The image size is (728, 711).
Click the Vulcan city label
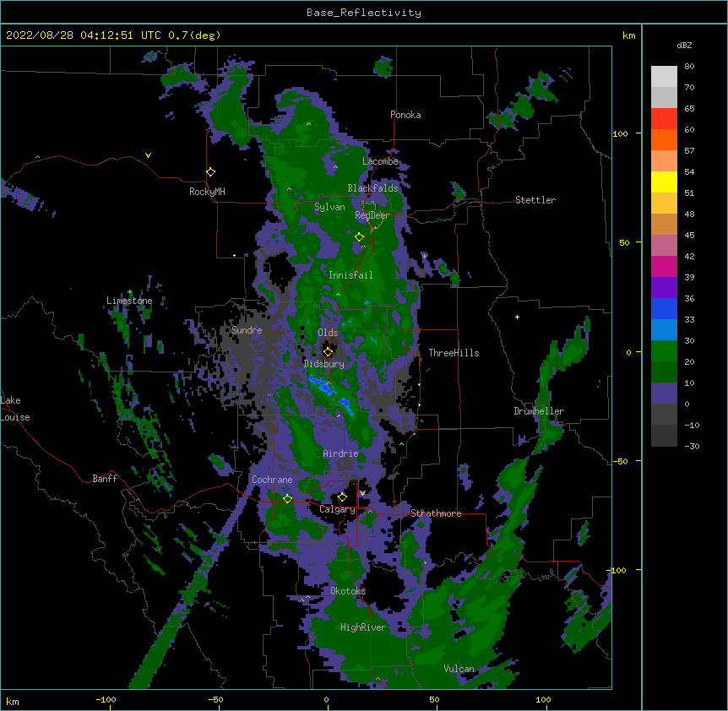coord(459,669)
